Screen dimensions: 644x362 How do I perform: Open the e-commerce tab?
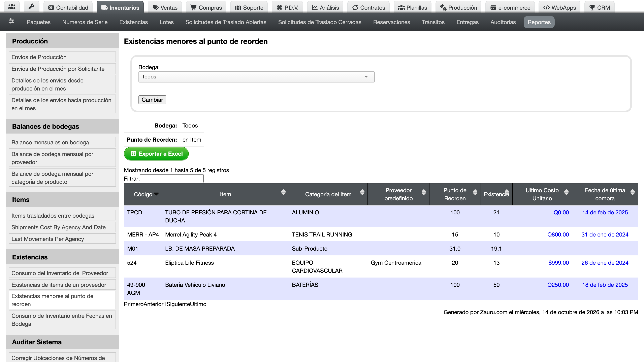(510, 7)
